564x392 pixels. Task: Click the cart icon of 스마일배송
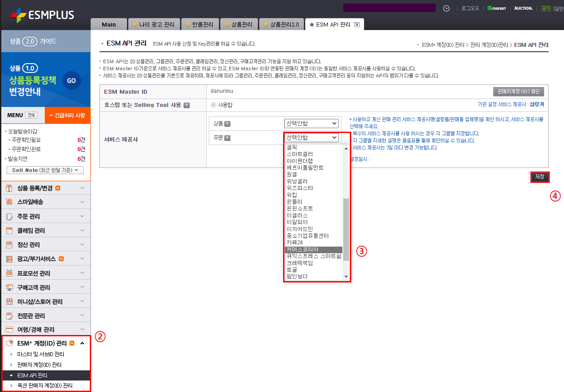(9, 202)
